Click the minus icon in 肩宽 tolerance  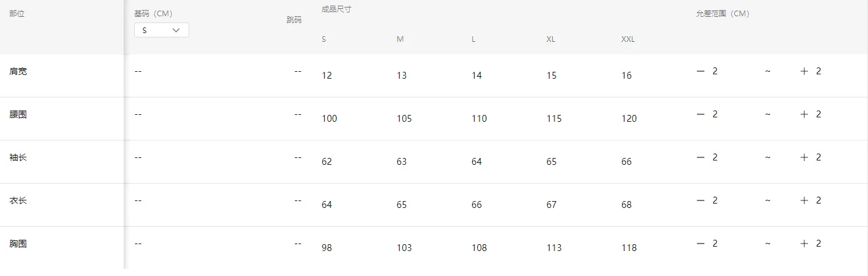[701, 71]
